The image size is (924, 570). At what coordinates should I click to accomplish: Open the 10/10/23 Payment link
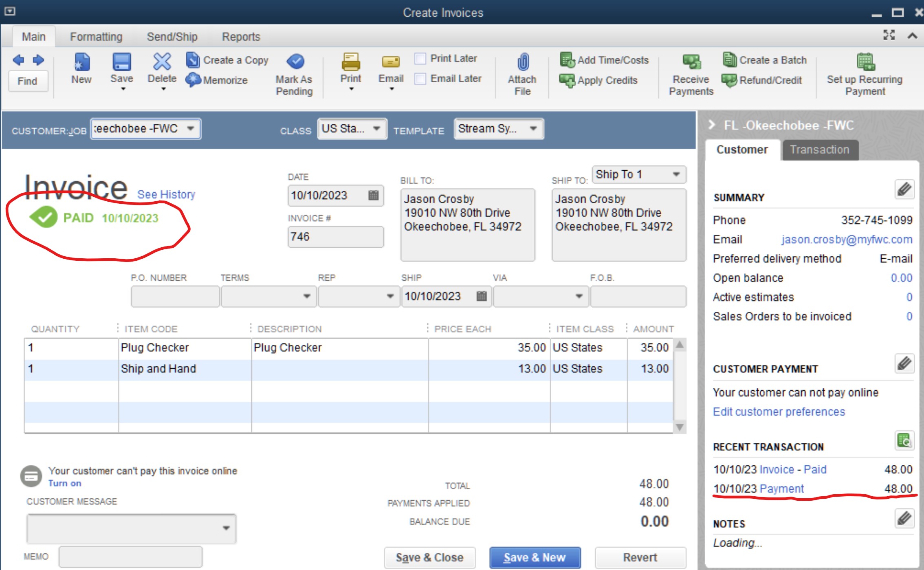point(781,489)
